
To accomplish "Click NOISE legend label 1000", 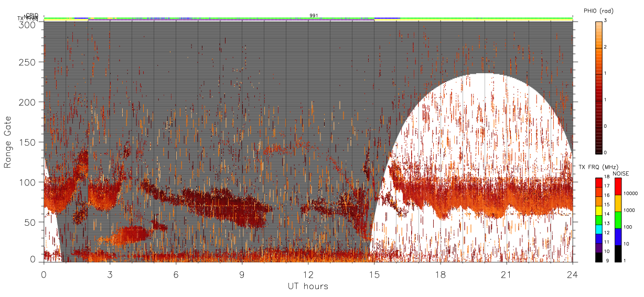I will (x=628, y=211).
